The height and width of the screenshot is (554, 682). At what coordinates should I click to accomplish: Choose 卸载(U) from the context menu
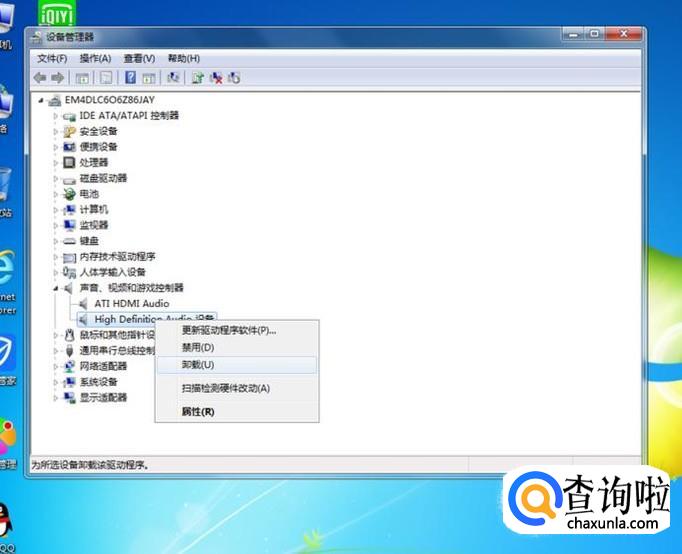(x=198, y=365)
